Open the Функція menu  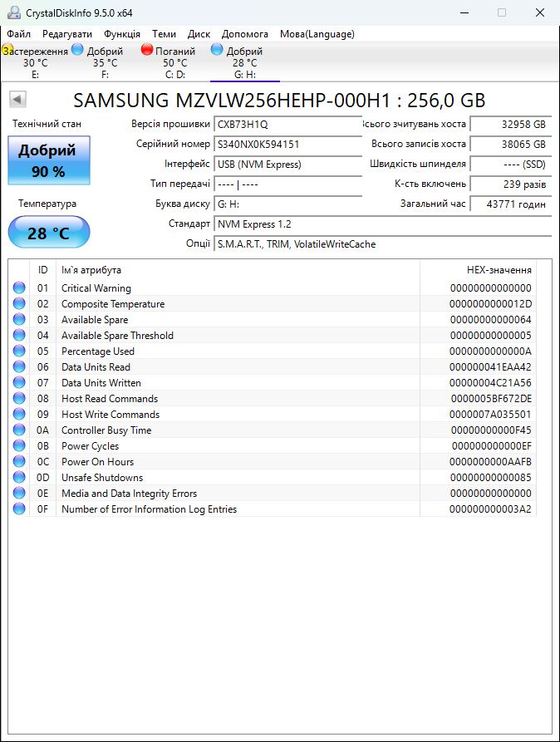click(x=121, y=34)
